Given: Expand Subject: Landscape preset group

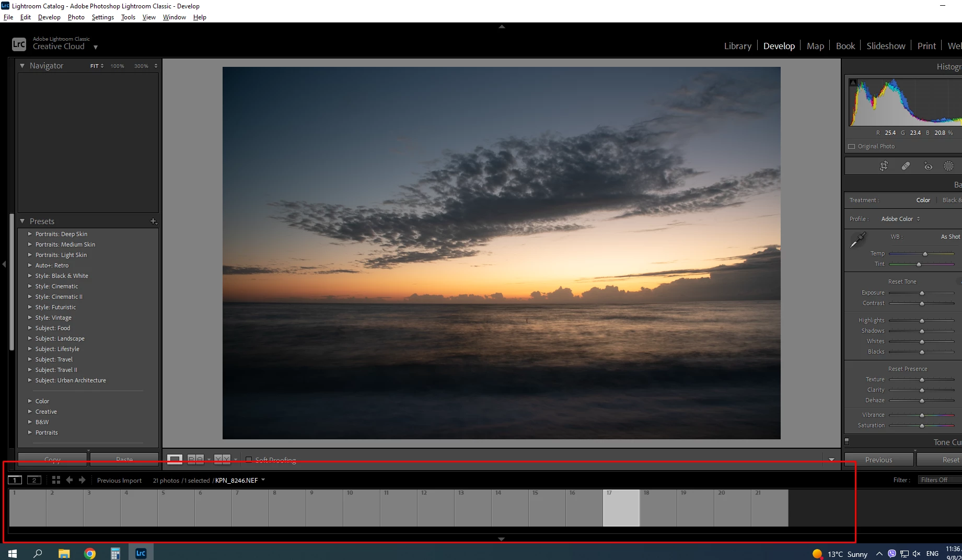Looking at the screenshot, I should 30,339.
